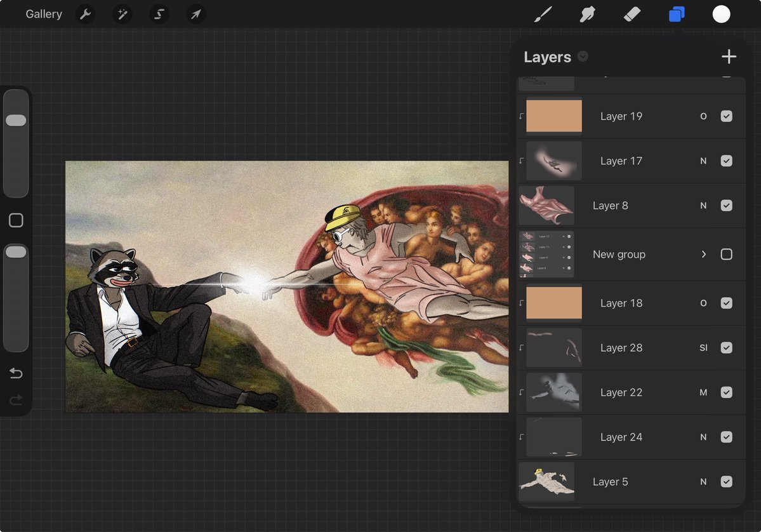
Task: Open blend mode O for Layer 19
Action: point(703,116)
